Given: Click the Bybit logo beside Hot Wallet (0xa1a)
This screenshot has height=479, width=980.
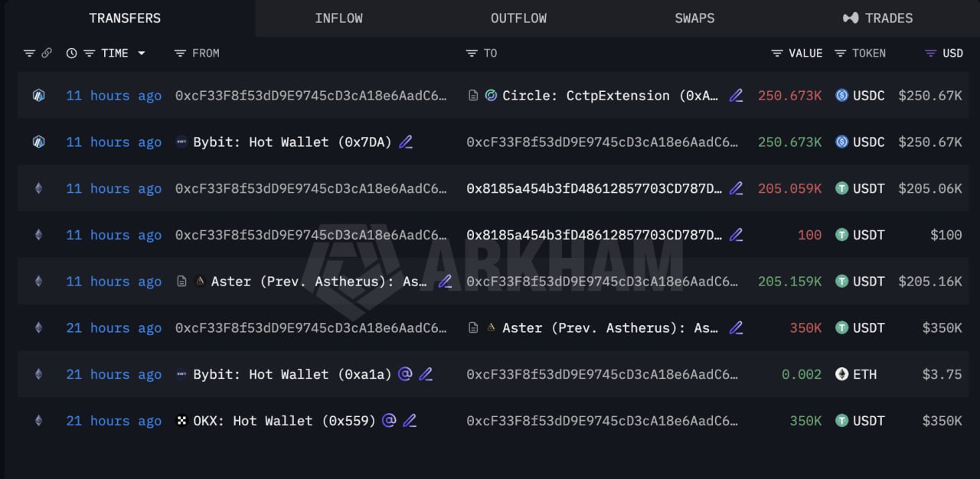Looking at the screenshot, I should 181,374.
